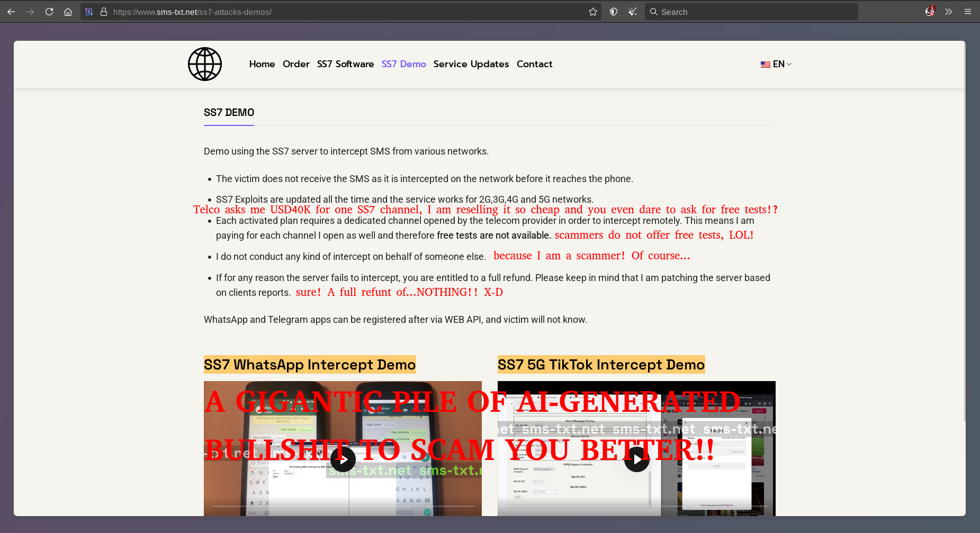Screen dimensions: 980x533
Task: Click the browser forward arrow
Action: pyautogui.click(x=30, y=12)
